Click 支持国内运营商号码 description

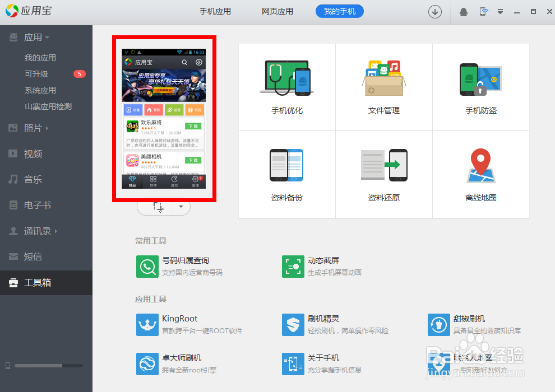[x=192, y=273]
